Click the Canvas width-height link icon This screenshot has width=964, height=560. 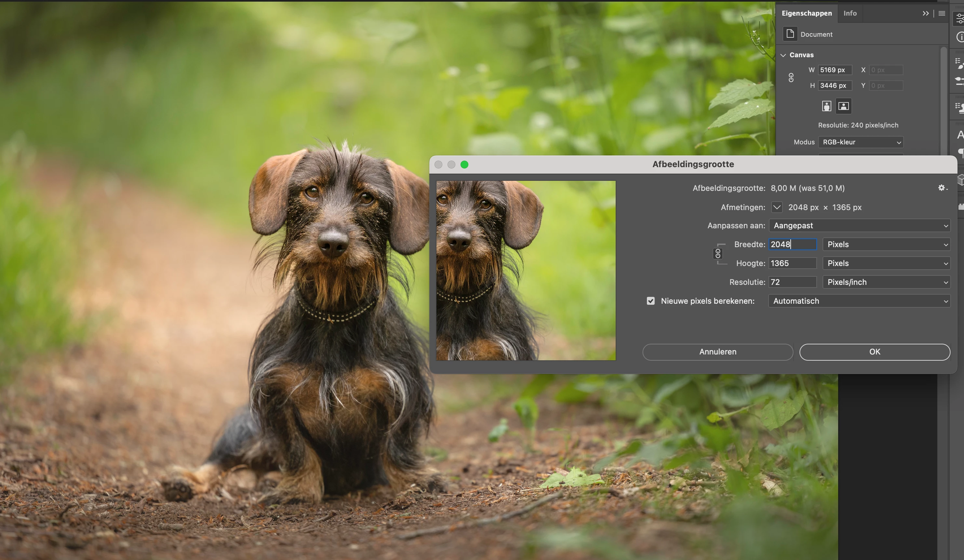[x=791, y=78]
